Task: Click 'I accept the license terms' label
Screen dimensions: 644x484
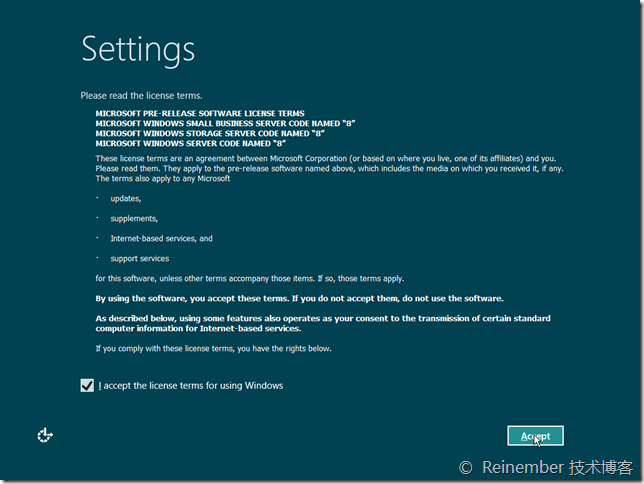Action: pos(191,385)
